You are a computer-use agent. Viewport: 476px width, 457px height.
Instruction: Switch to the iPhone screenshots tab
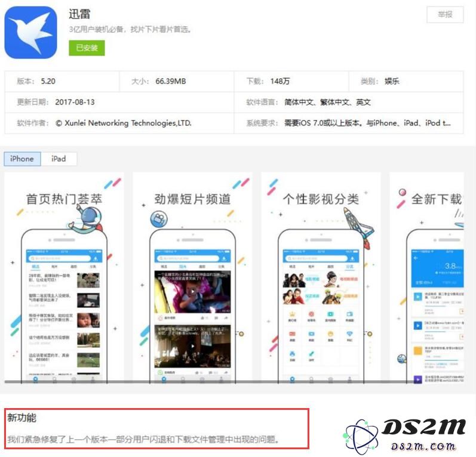coord(22,159)
